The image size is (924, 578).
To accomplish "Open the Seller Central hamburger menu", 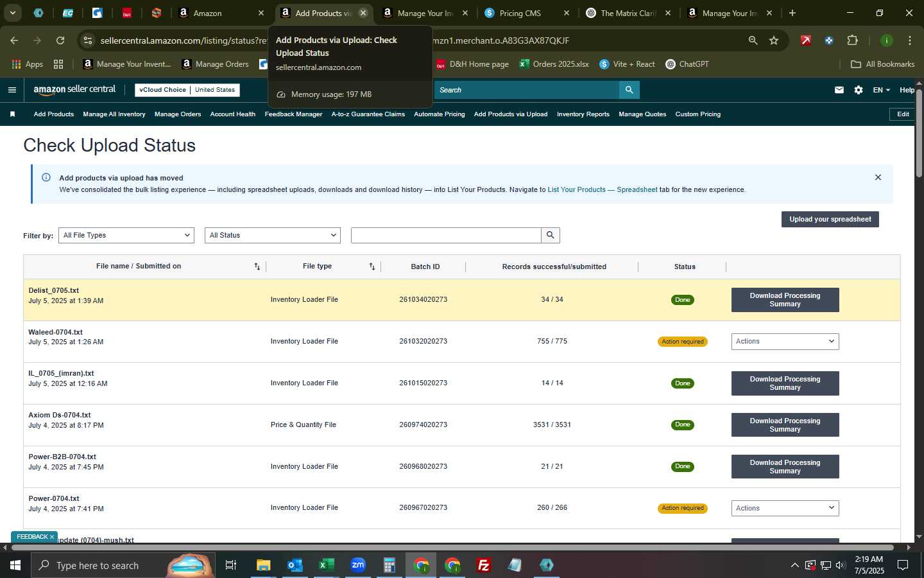I will (12, 90).
